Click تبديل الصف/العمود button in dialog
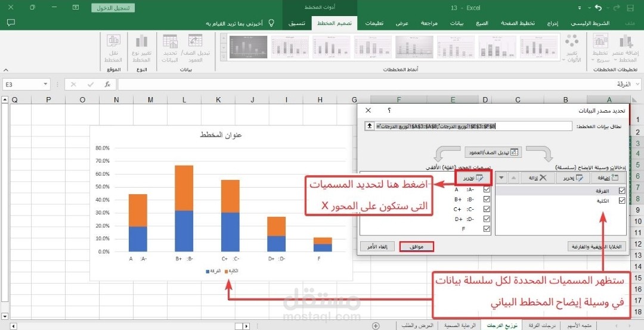This screenshot has width=644, height=330. click(493, 152)
